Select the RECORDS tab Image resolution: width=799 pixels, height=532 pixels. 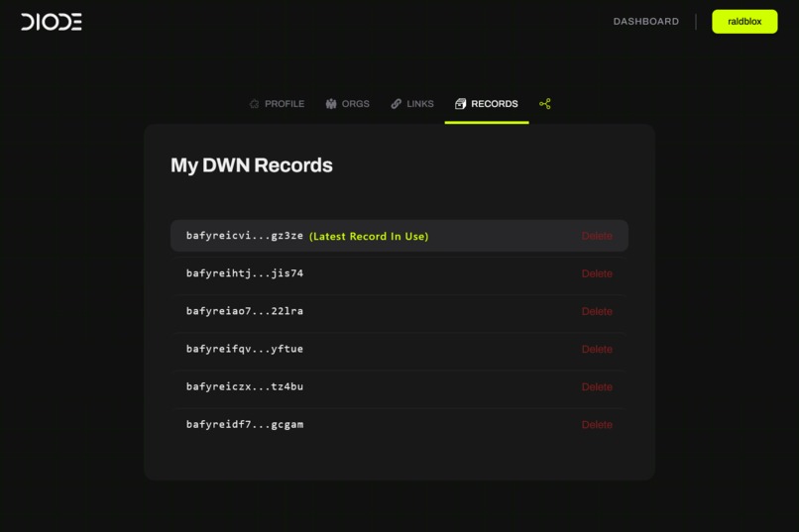point(487,104)
